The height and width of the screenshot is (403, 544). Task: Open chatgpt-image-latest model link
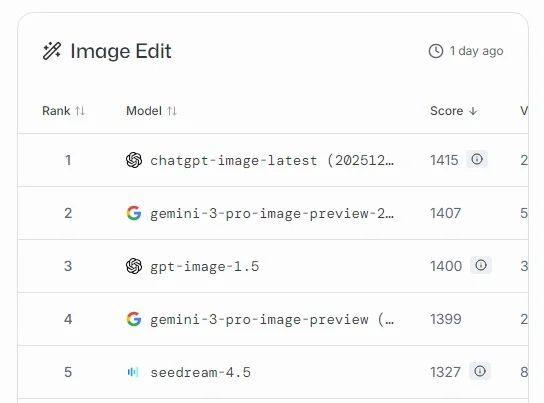[x=272, y=160]
